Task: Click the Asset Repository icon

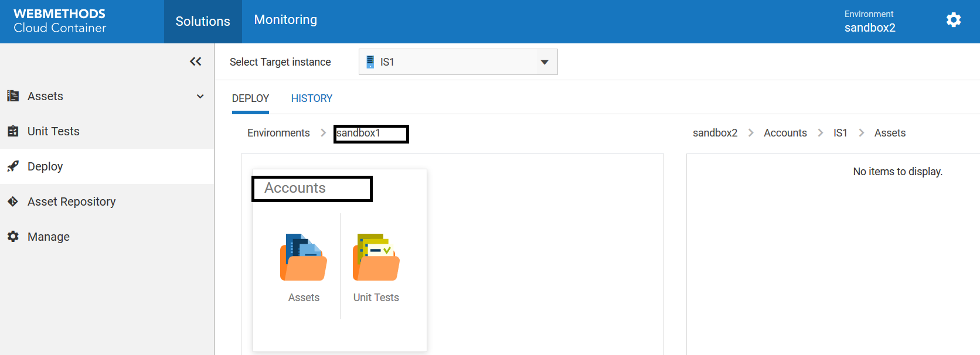Action: point(13,202)
